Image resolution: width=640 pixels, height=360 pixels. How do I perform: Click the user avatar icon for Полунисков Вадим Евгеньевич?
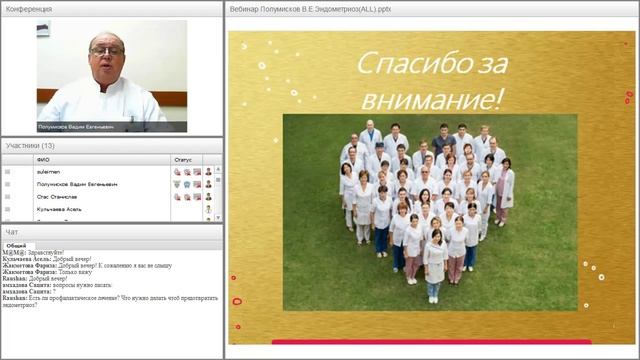pos(208,184)
